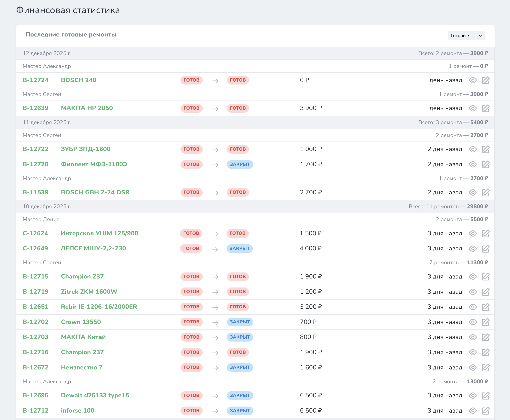Image resolution: width=510 pixels, height=420 pixels.
Task: Open repair C-12649 link
Action: 35,248
